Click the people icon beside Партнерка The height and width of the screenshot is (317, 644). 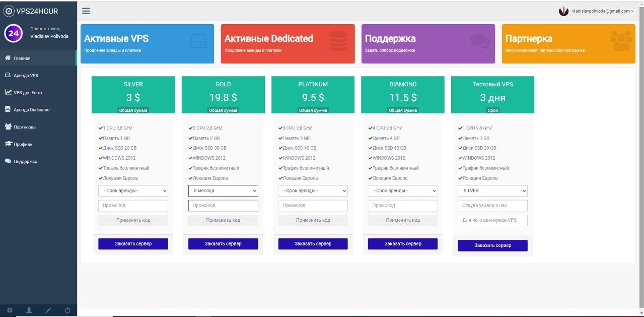(x=8, y=127)
